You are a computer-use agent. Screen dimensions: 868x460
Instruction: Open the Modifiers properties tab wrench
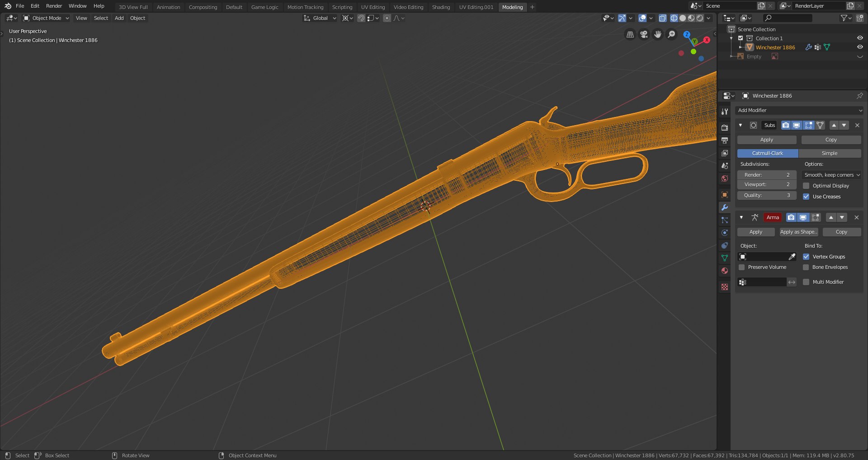click(725, 207)
